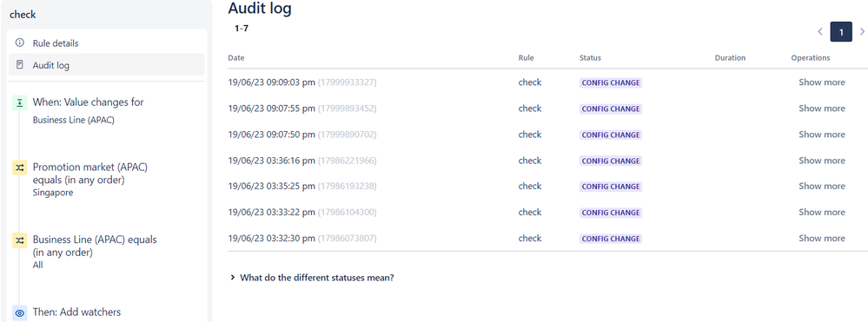Click CONFIG CHANGE status of 03:36:16 pm entry
The height and width of the screenshot is (322, 868).
611,161
